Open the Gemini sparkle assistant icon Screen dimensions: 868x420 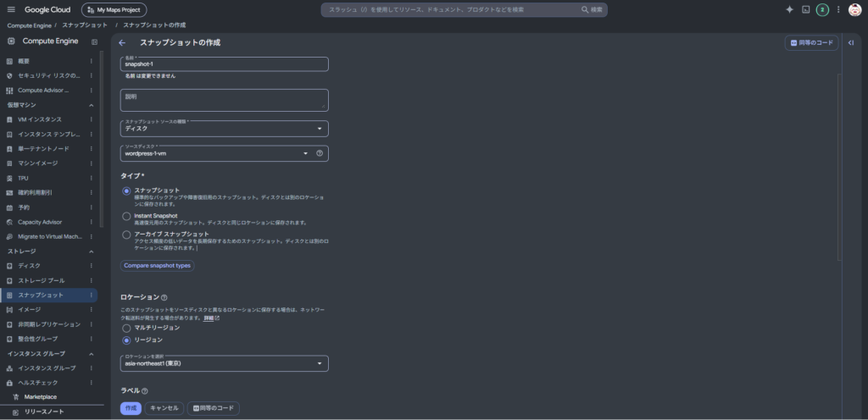(789, 10)
